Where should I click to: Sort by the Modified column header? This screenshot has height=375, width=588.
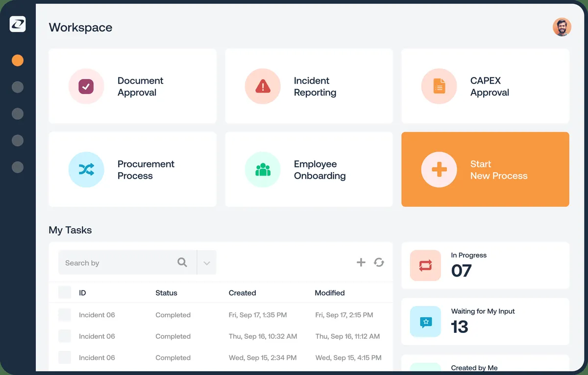pyautogui.click(x=330, y=293)
